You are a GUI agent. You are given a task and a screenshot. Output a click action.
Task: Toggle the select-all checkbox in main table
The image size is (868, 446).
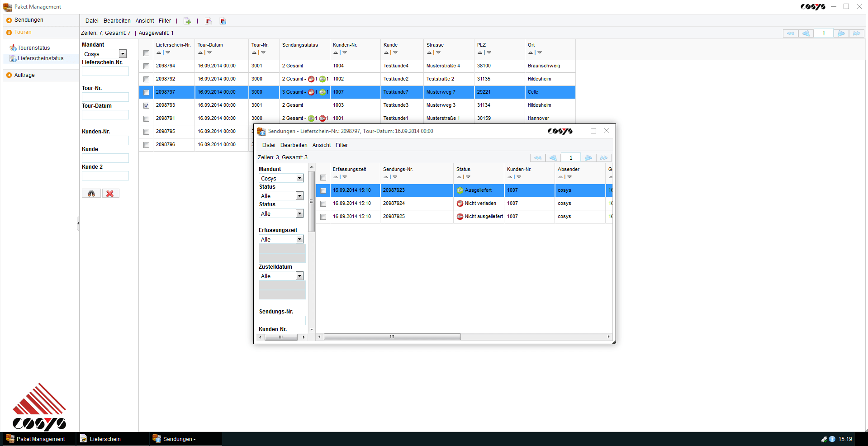coord(146,53)
